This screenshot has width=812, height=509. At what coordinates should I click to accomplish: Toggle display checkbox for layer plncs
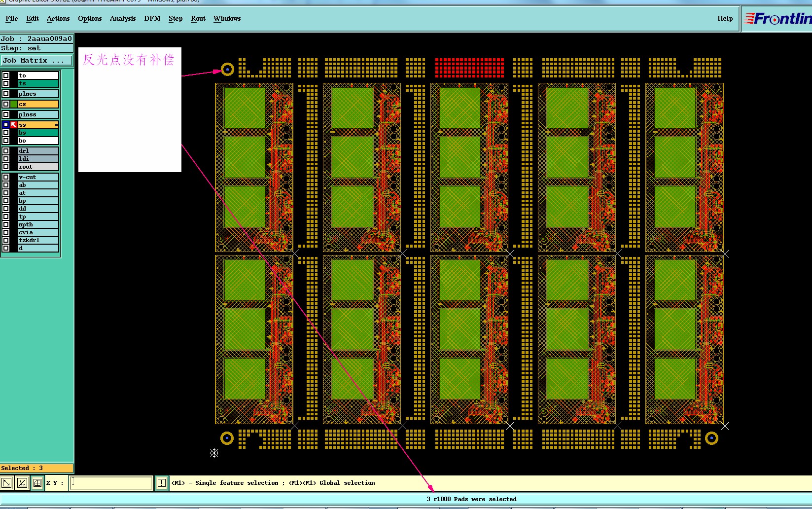coord(6,94)
